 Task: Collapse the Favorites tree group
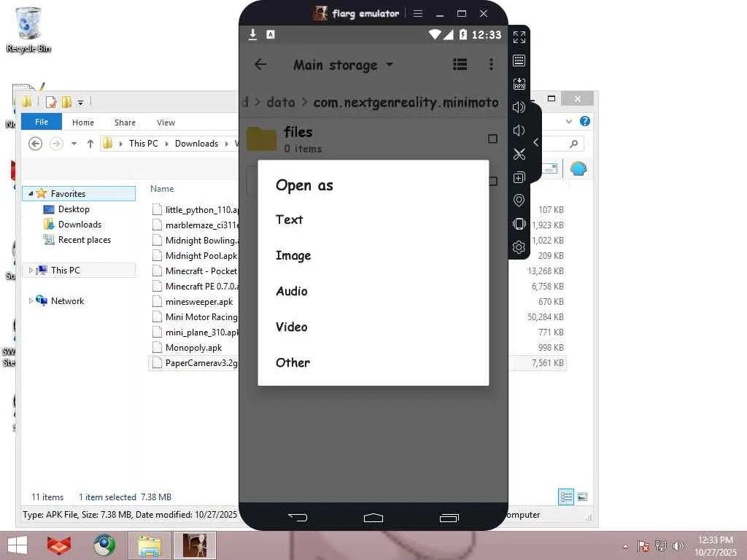(x=31, y=194)
